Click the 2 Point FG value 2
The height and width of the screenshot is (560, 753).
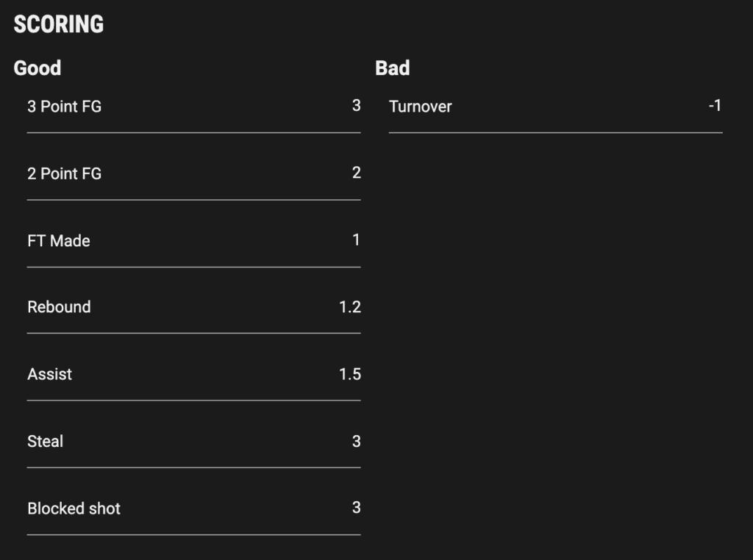pyautogui.click(x=357, y=173)
